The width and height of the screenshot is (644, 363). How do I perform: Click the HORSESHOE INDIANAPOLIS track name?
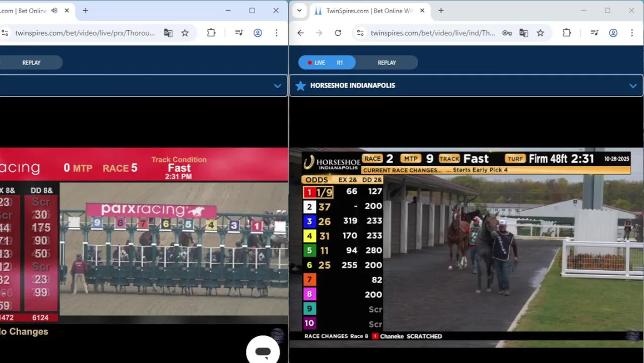point(353,85)
